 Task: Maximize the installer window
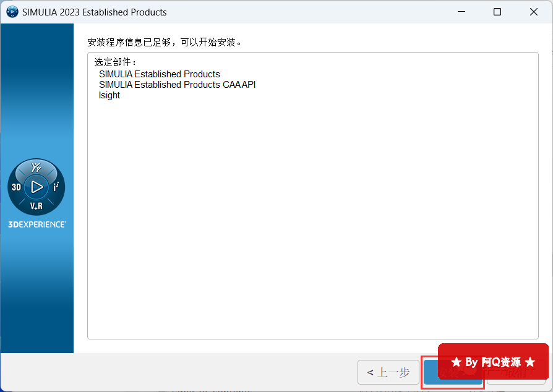497,12
